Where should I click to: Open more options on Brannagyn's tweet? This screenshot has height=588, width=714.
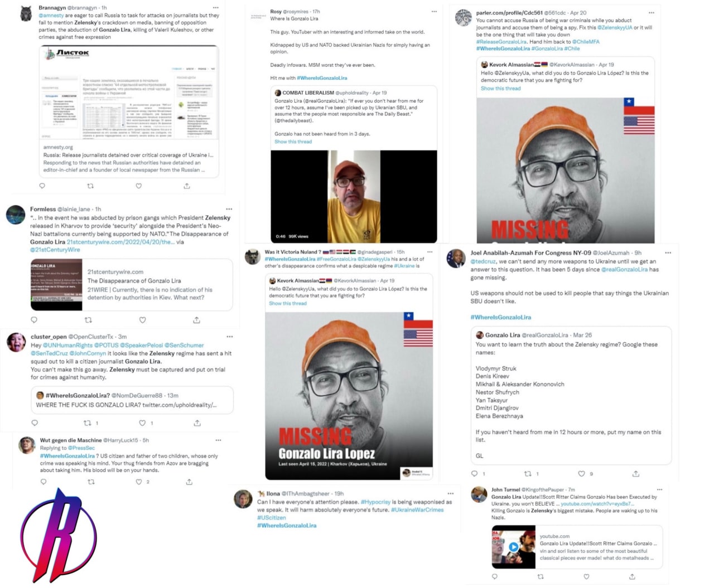[x=215, y=8]
